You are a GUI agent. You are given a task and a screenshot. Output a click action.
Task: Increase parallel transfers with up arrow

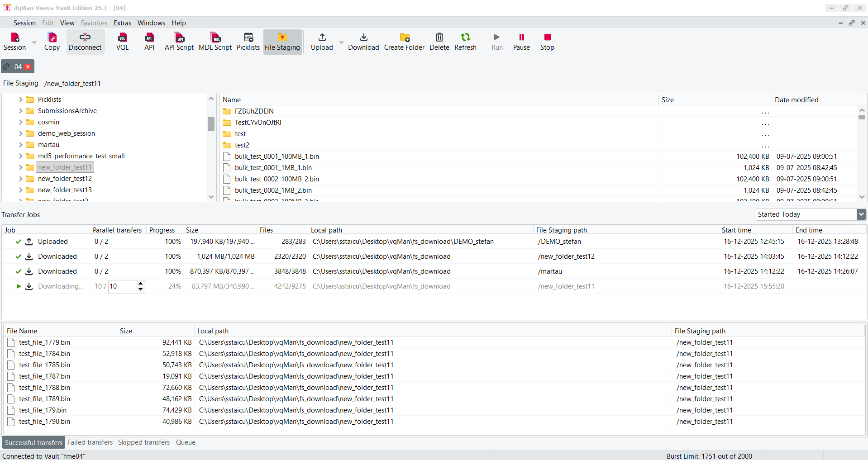(x=141, y=284)
